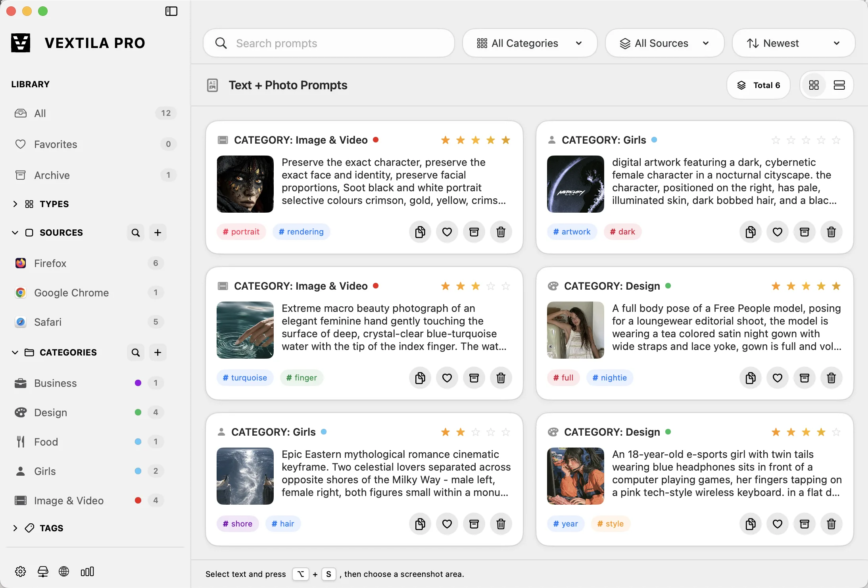Click the globe language icon
This screenshot has height=588, width=868.
tap(64, 571)
